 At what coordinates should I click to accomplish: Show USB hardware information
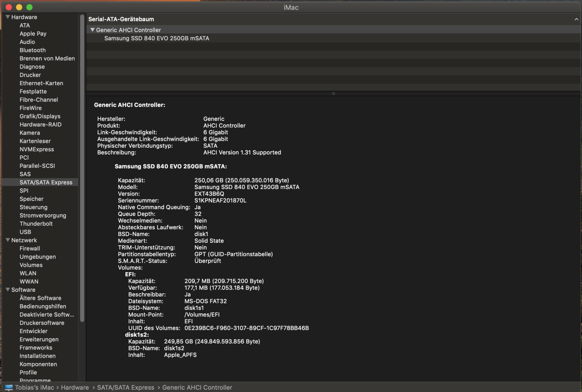point(25,232)
